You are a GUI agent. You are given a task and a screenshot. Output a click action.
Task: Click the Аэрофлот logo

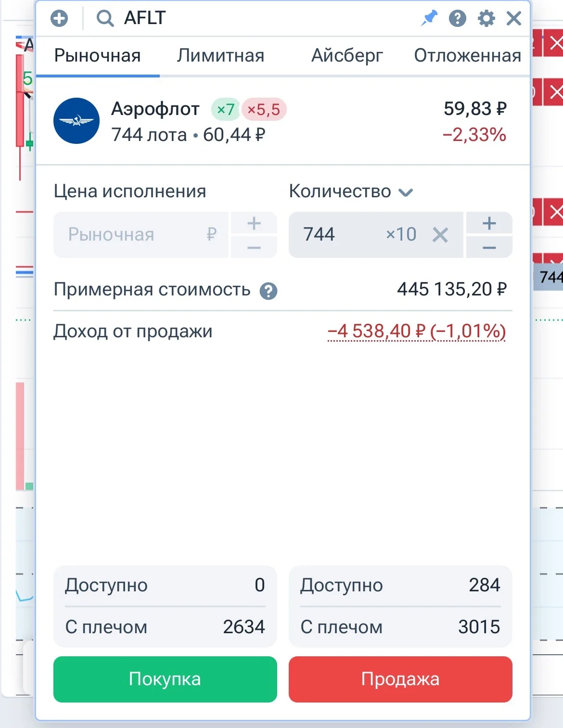[77, 121]
